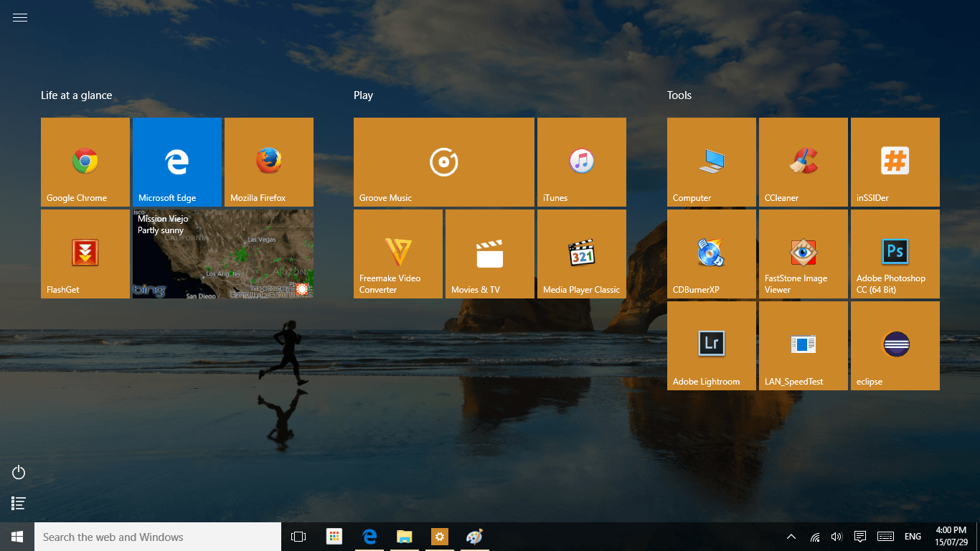The height and width of the screenshot is (551, 980).
Task: Launch Mozilla Firefox from Start tiles
Action: pos(269,162)
